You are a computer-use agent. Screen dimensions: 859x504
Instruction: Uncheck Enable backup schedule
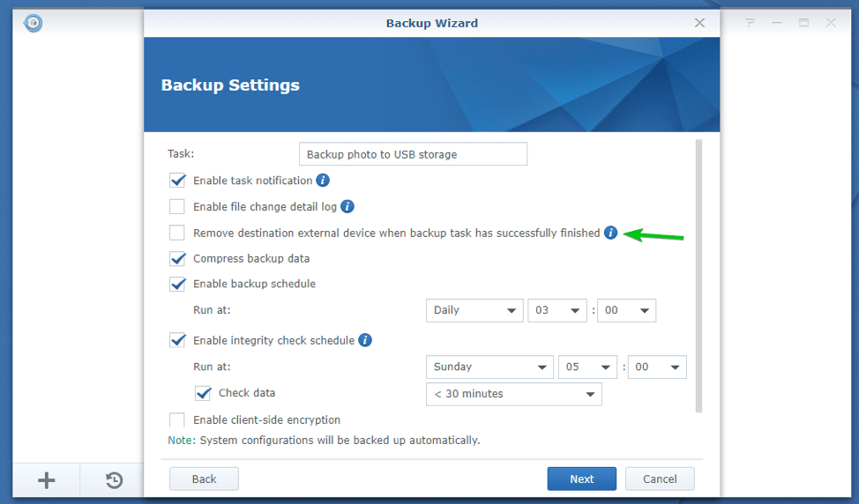click(177, 284)
